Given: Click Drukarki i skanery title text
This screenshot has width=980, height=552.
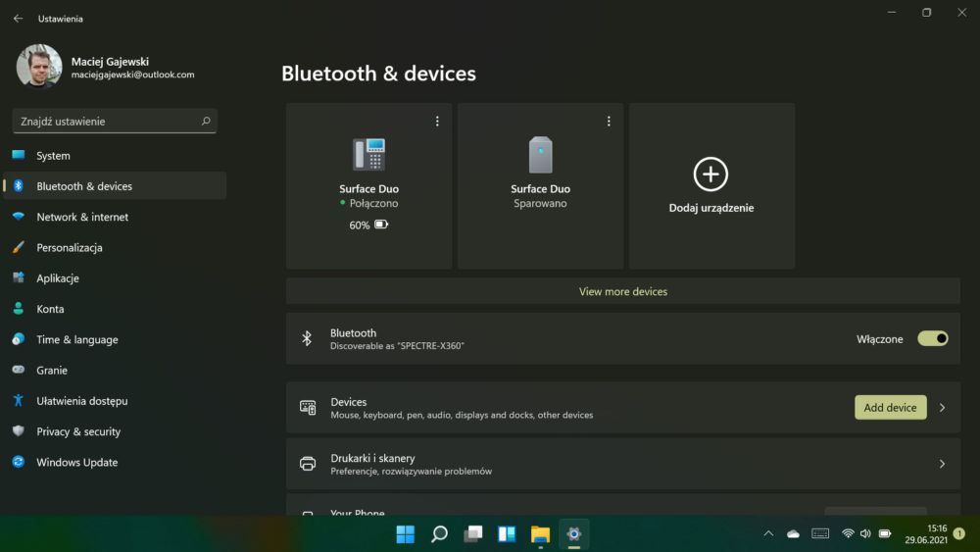Looking at the screenshot, I should coord(372,458).
